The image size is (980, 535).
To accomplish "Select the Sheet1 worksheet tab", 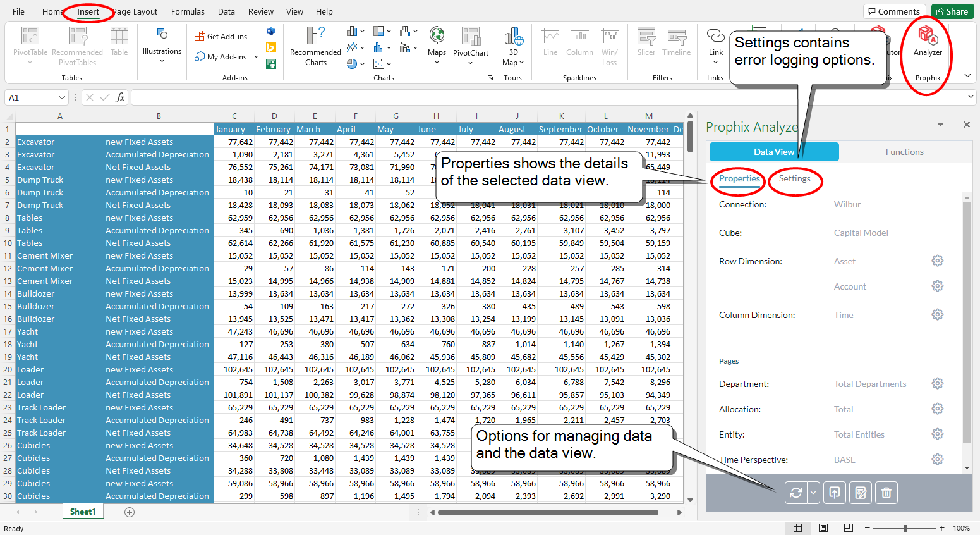I will pyautogui.click(x=83, y=512).
